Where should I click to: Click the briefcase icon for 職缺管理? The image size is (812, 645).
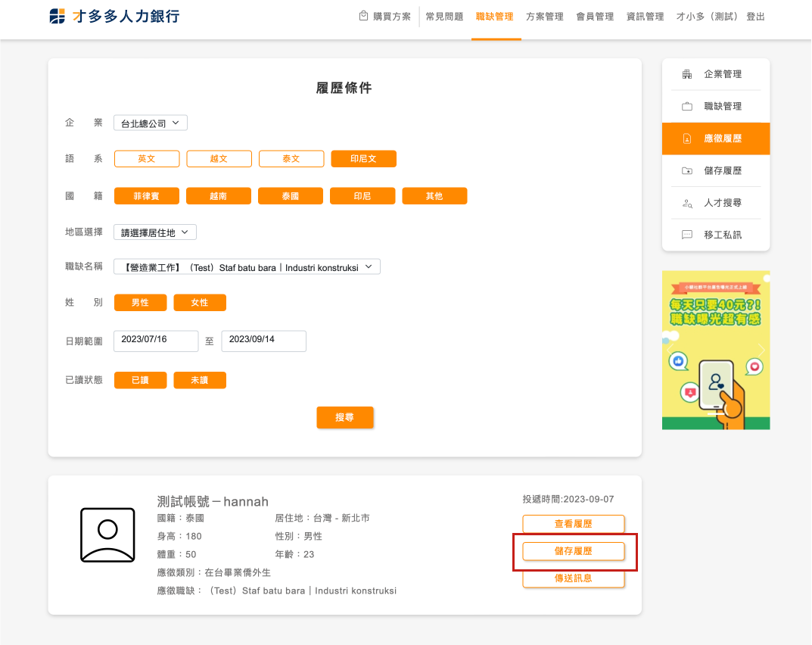[x=687, y=107]
